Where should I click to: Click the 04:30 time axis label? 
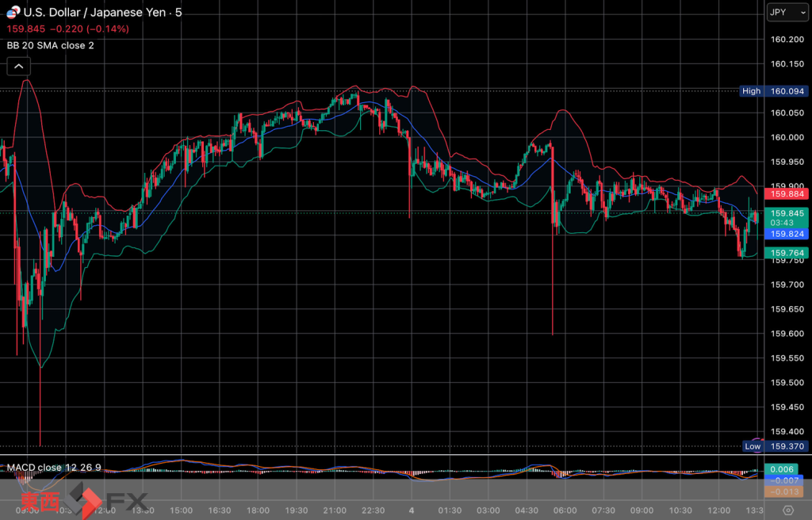[x=527, y=510]
